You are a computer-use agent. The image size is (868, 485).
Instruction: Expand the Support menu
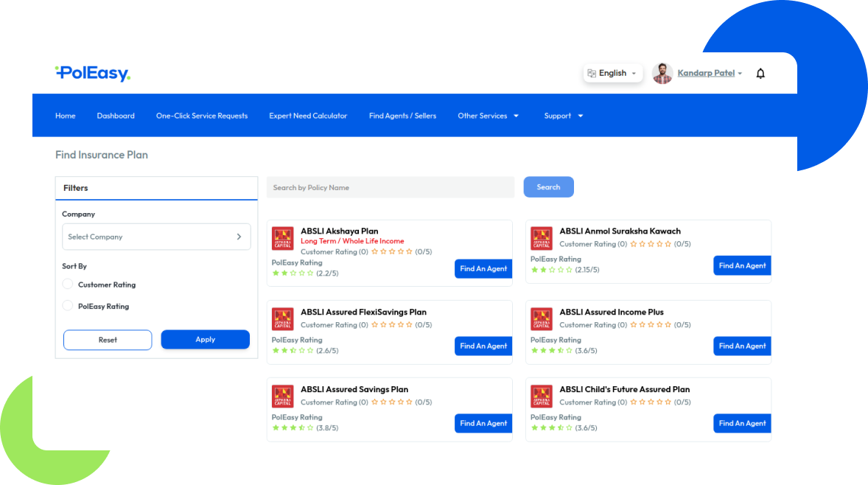tap(564, 116)
